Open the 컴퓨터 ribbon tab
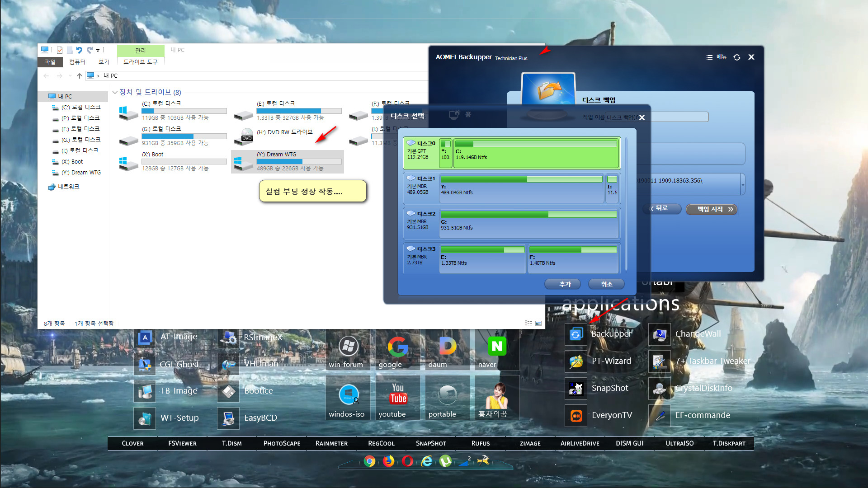Image resolution: width=868 pixels, height=488 pixels. (x=77, y=62)
